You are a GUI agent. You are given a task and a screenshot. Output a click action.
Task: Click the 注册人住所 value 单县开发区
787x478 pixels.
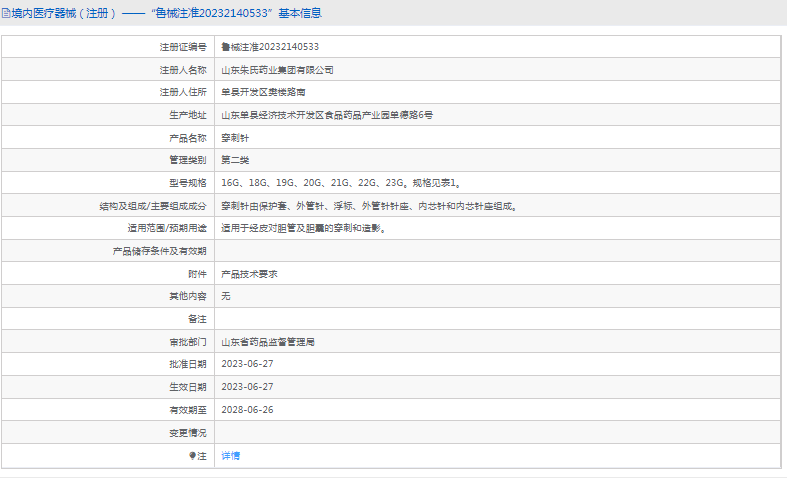tap(263, 92)
